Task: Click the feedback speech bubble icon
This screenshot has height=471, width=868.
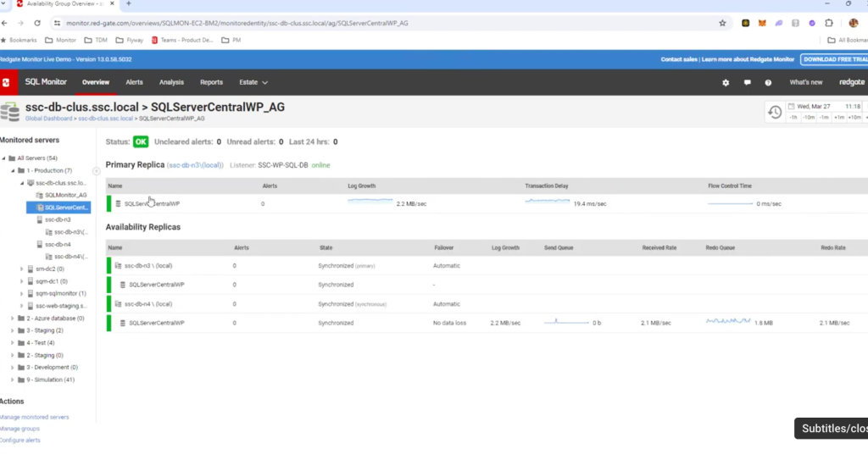Action: [747, 83]
